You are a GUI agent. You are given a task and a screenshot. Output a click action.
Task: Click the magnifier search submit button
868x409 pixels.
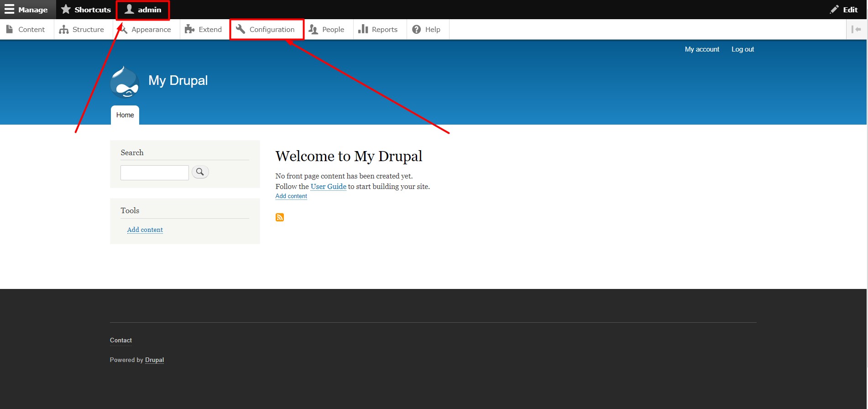(200, 172)
